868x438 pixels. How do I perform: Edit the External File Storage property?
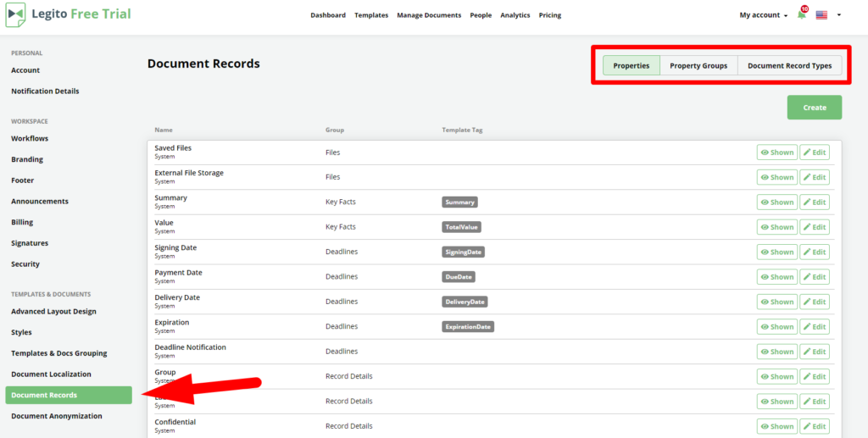[x=815, y=178]
